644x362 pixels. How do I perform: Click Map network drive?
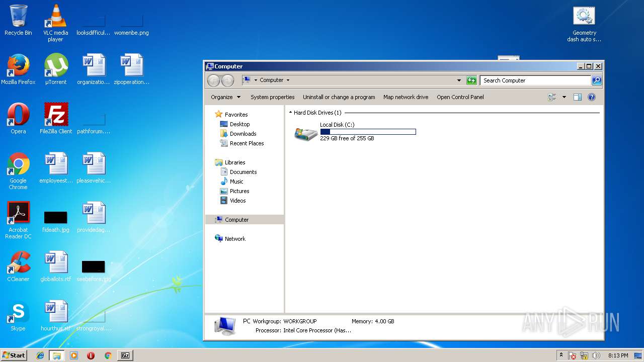coord(406,97)
